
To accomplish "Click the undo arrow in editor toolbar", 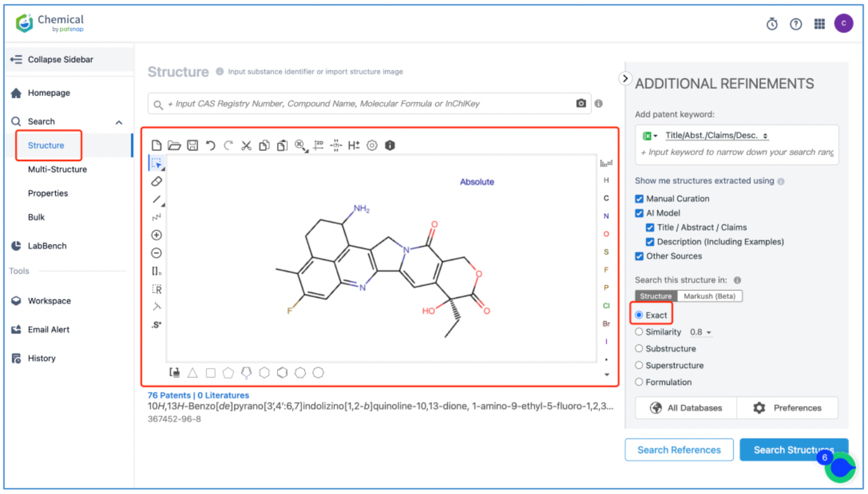I will pyautogui.click(x=210, y=145).
